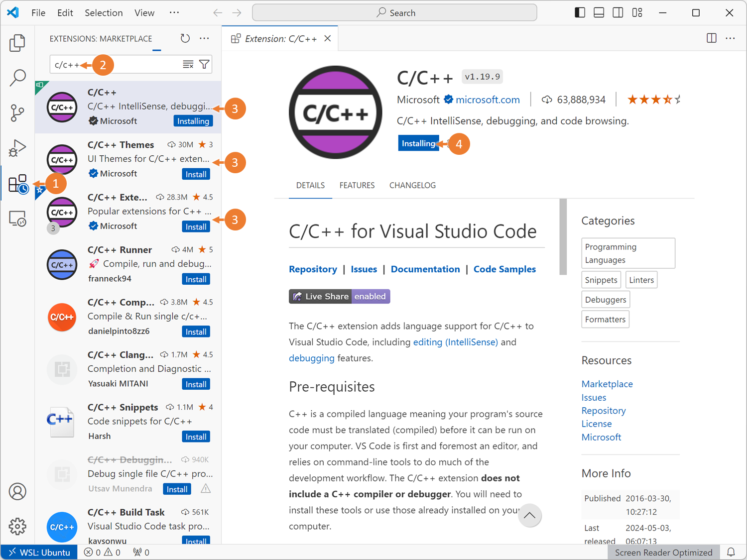Click the forwarded ports status indicator

click(x=141, y=552)
